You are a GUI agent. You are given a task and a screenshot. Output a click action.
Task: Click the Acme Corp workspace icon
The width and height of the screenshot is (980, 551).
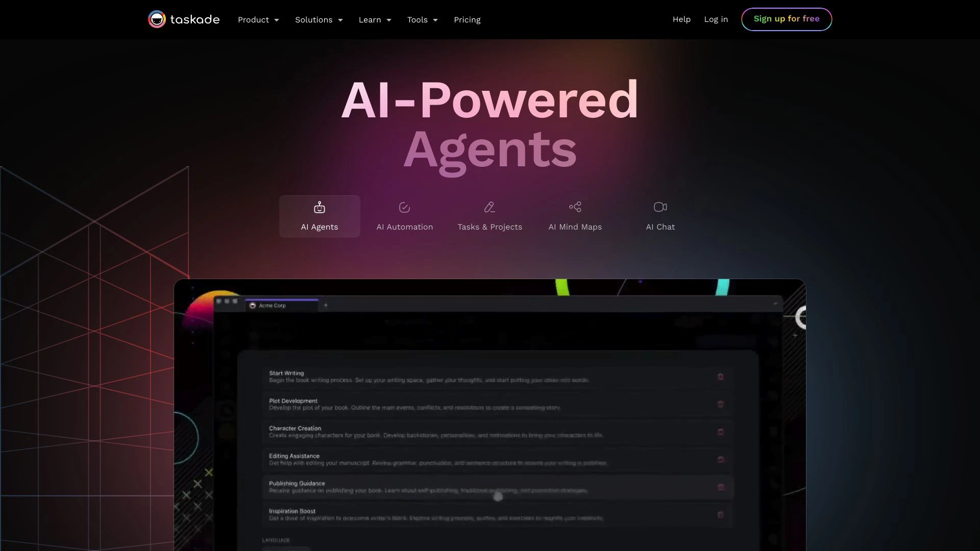click(x=253, y=306)
